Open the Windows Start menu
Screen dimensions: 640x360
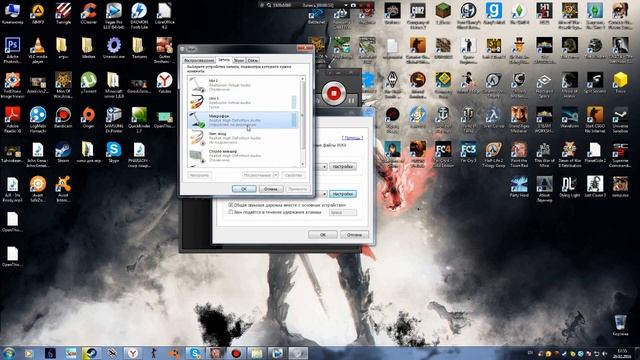coord(9,353)
